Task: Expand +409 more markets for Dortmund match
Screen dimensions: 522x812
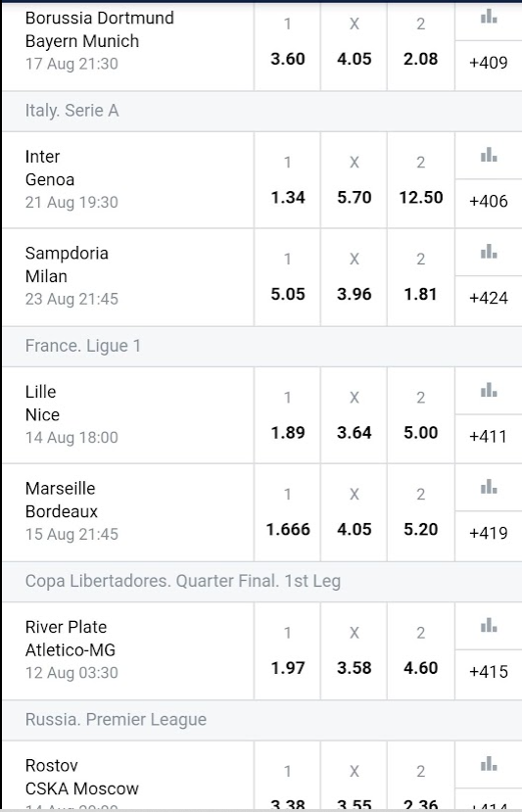Action: pos(489,64)
